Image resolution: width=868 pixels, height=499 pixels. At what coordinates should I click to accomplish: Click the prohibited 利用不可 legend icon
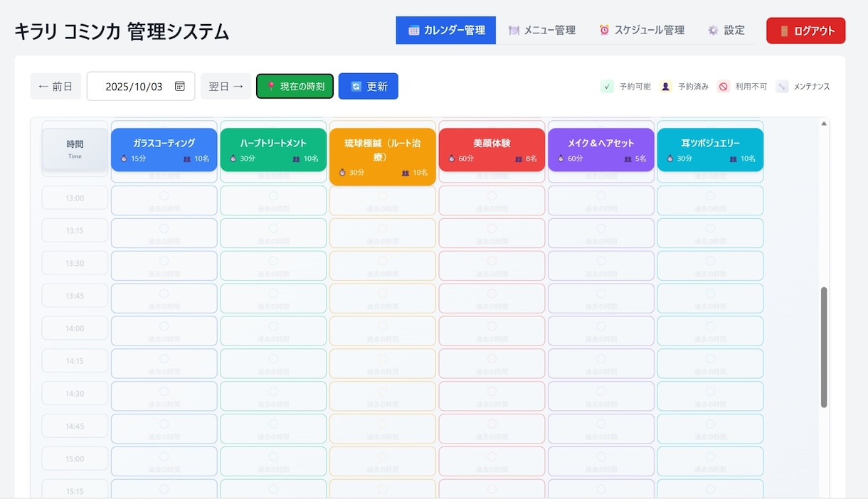[x=724, y=87]
